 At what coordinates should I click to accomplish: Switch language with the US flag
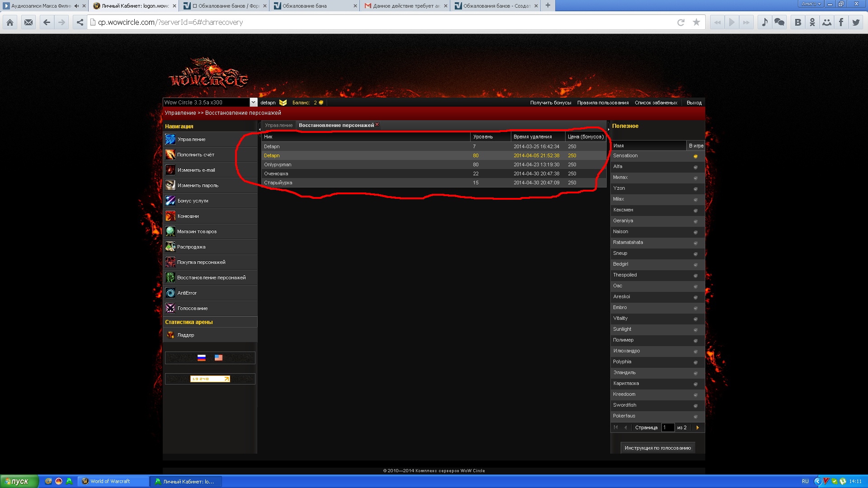pyautogui.click(x=218, y=358)
